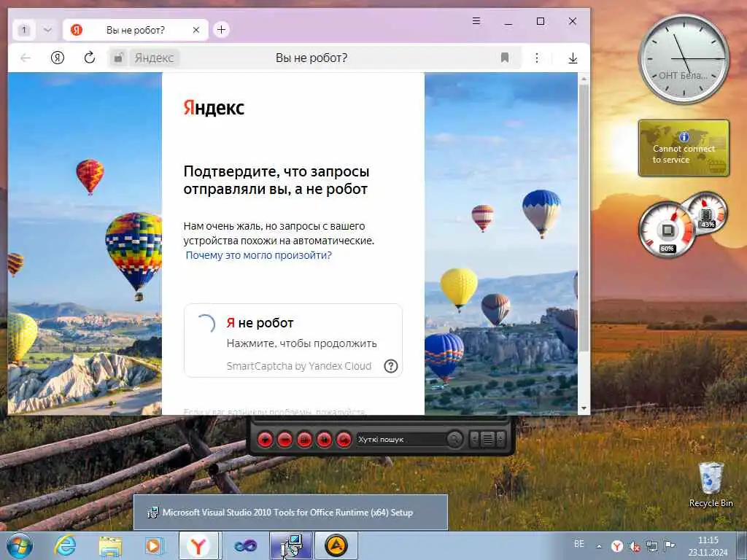Screen dimensions: 747x560
Task: Open the Windows Start menu orb
Action: point(20,545)
